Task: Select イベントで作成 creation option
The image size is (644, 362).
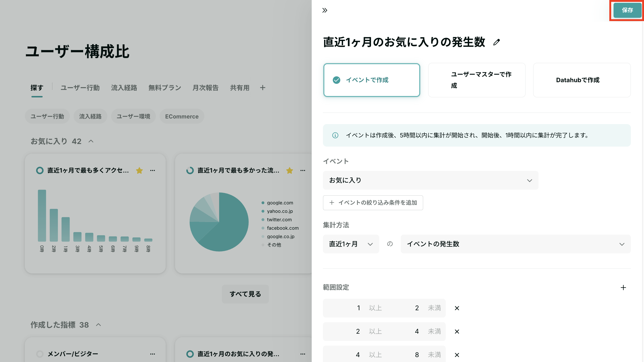Action: (371, 80)
